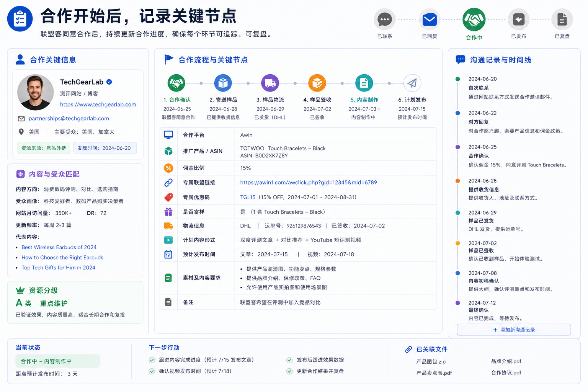
Task: Click the TGL15 coupon code
Action: point(248,198)
